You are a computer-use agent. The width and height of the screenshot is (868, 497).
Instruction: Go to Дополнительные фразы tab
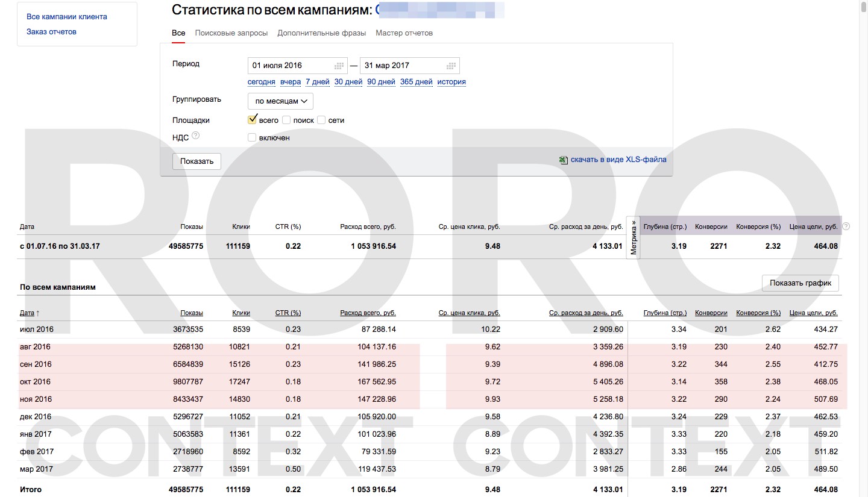coord(322,33)
